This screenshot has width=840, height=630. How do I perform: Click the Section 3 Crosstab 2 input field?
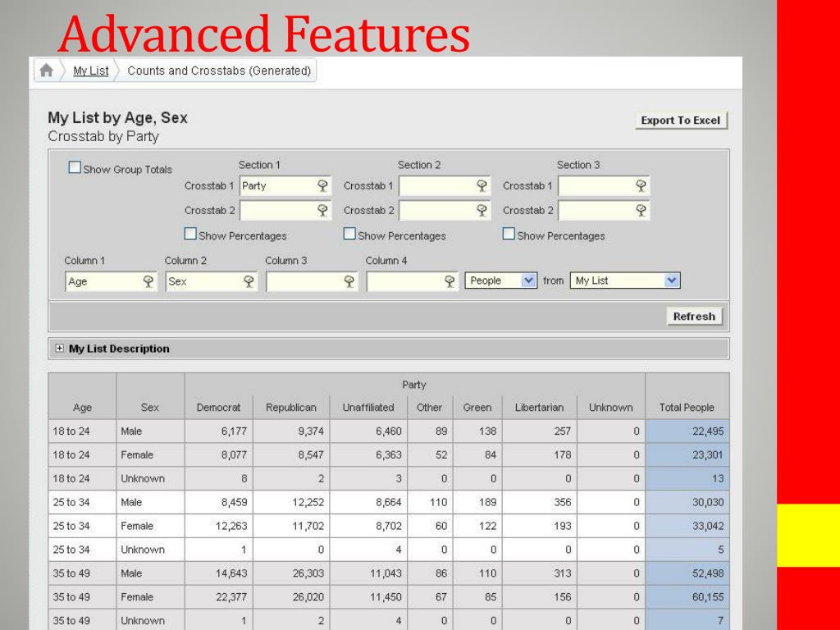click(604, 211)
